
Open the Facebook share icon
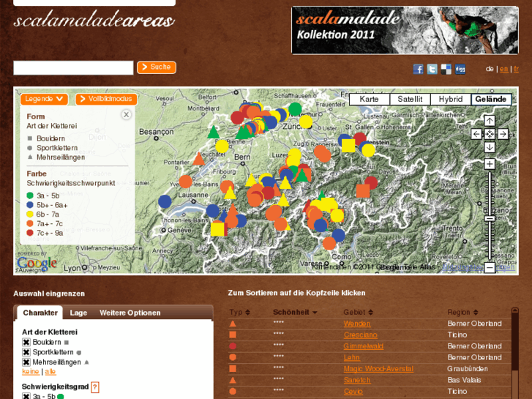(418, 69)
